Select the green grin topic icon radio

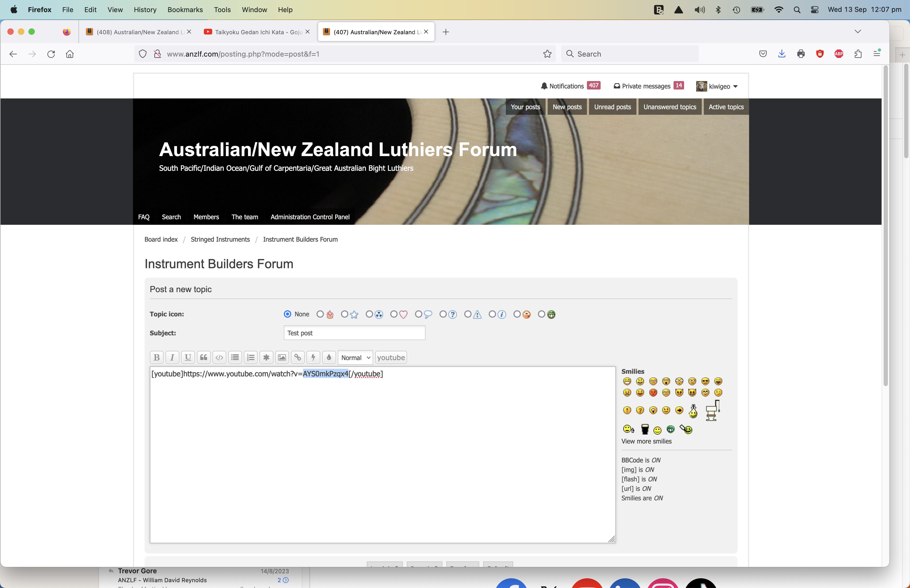click(x=541, y=314)
